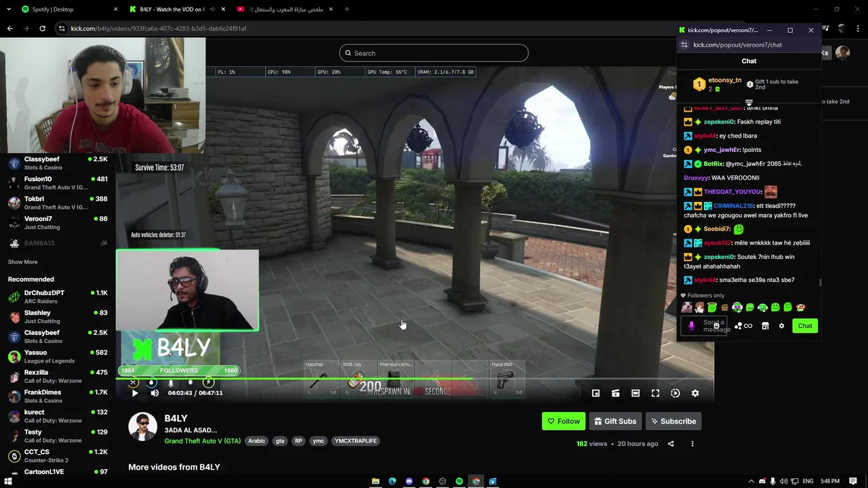Open emote picker smiley in chat input

[x=716, y=326]
